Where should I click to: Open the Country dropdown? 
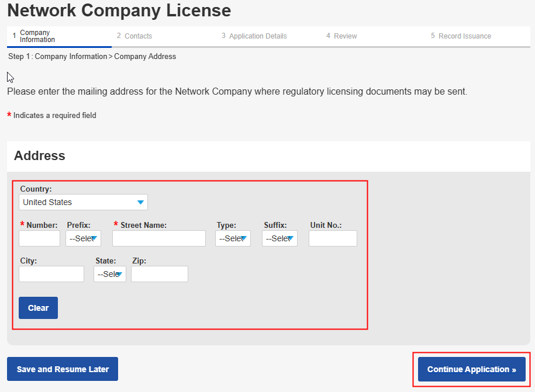[x=83, y=202]
